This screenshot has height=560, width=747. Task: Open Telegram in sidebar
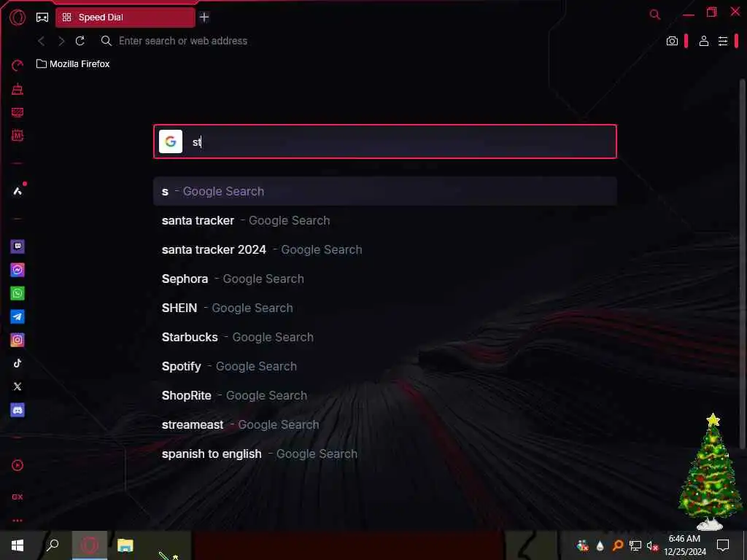(18, 316)
